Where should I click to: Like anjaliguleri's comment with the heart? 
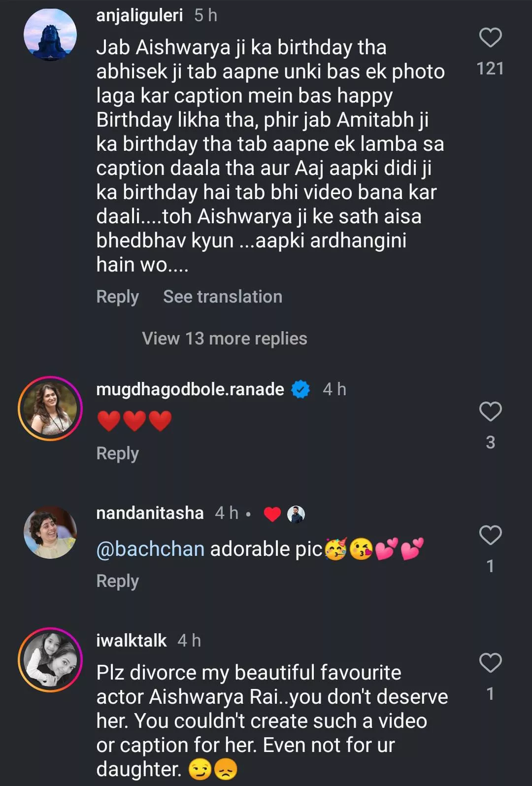point(490,38)
